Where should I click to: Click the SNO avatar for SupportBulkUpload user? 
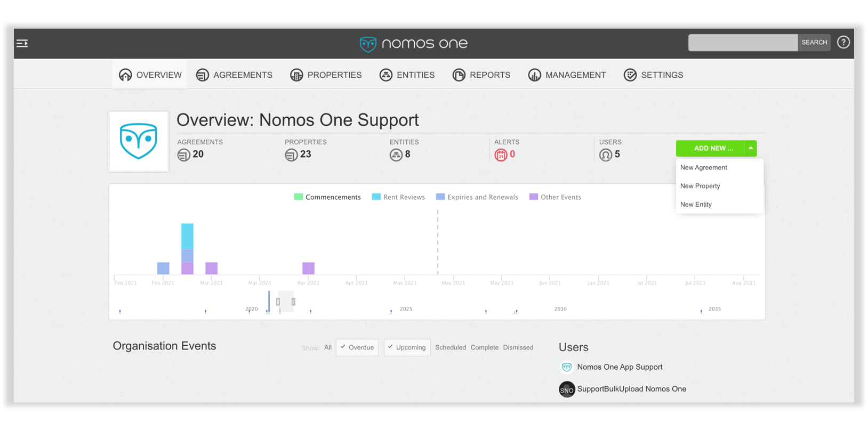(567, 389)
